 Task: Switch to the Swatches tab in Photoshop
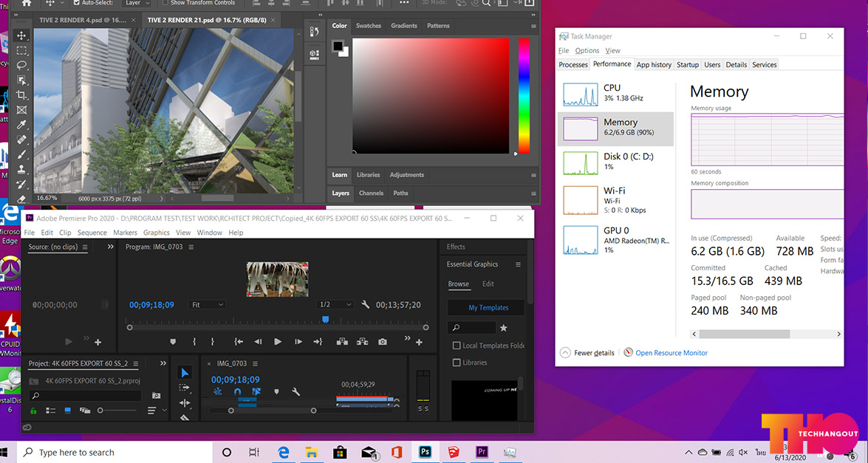(368, 26)
